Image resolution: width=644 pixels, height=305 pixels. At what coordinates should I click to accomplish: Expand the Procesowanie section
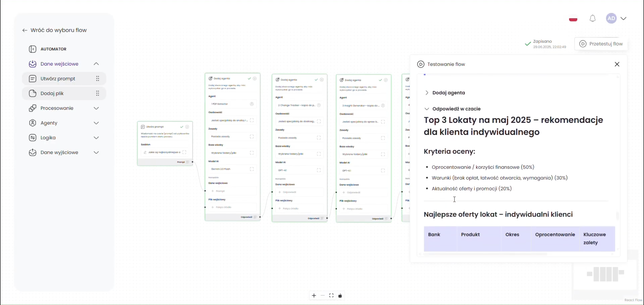pos(96,108)
